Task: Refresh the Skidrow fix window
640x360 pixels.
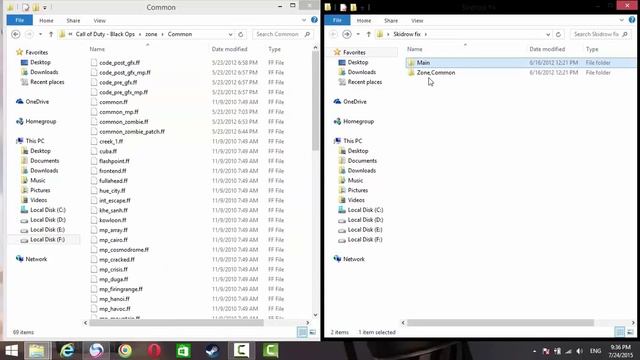Action: [x=558, y=34]
